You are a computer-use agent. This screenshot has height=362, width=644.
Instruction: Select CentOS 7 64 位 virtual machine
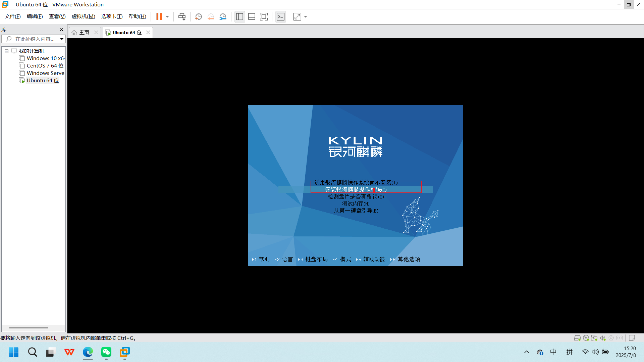45,66
